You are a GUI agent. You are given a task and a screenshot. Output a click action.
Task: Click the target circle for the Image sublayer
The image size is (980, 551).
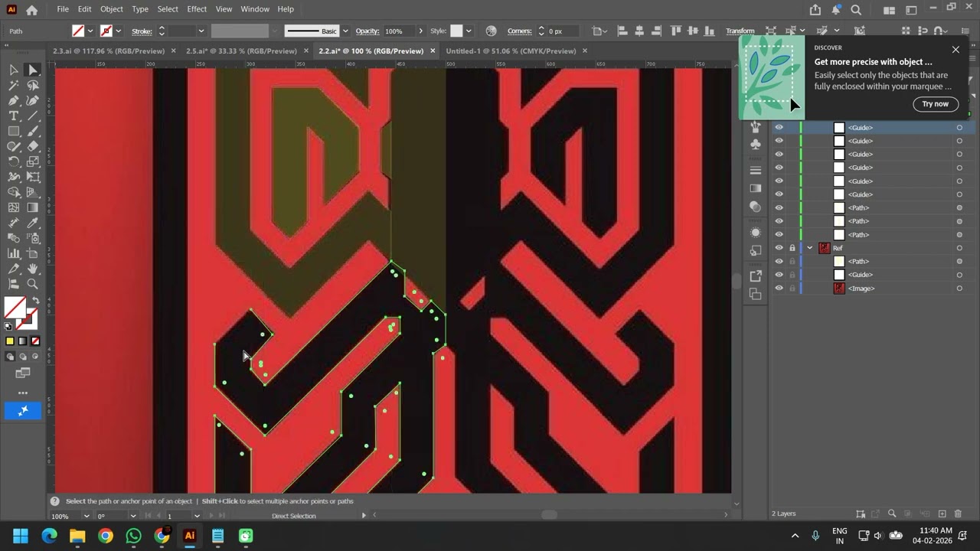pyautogui.click(x=959, y=289)
